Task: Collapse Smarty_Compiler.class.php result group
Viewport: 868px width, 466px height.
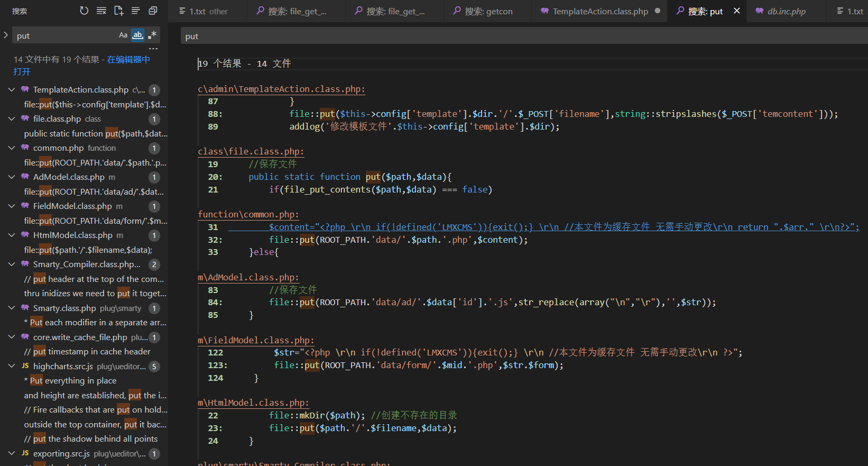Action: [x=11, y=264]
